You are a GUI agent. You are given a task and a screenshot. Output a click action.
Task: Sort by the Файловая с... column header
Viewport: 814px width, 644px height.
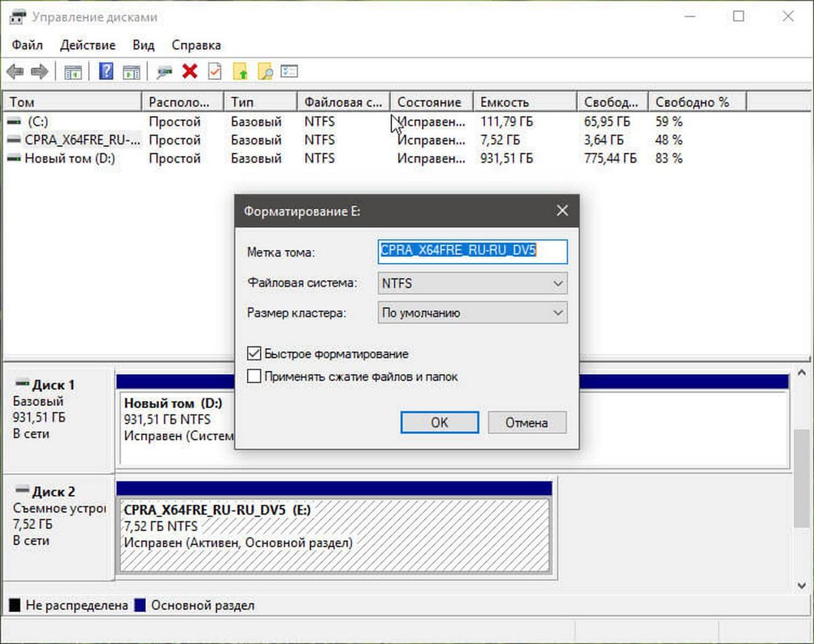344,102
